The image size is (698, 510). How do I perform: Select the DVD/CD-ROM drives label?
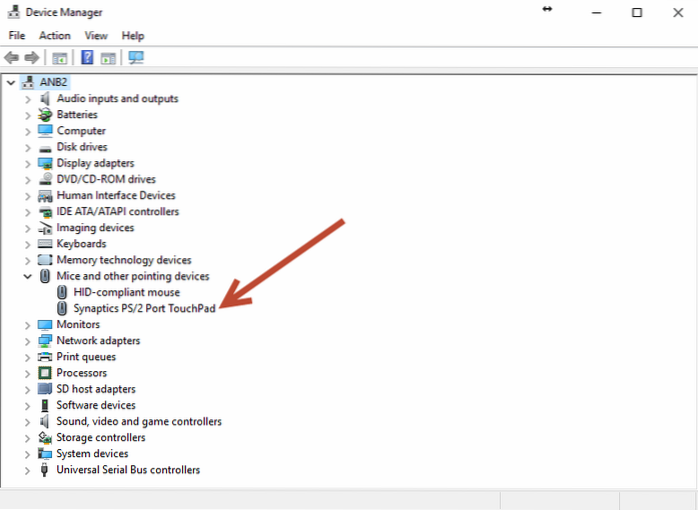pyautogui.click(x=106, y=179)
